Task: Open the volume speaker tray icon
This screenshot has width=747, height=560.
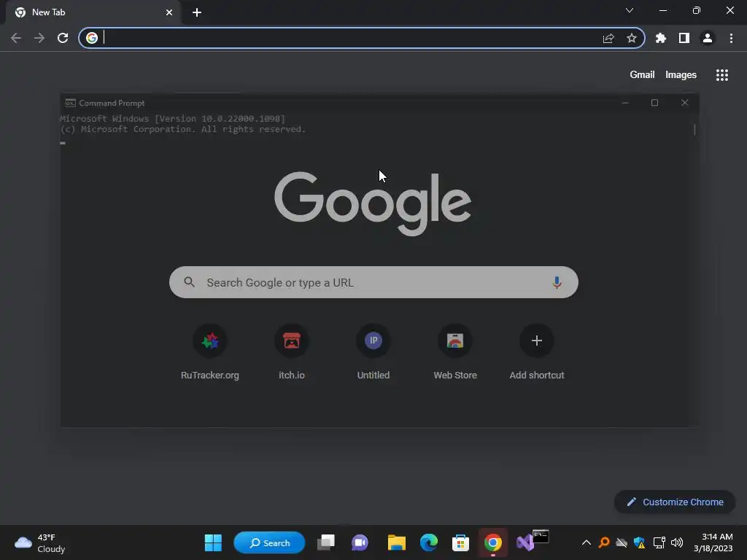Action: [x=676, y=542]
